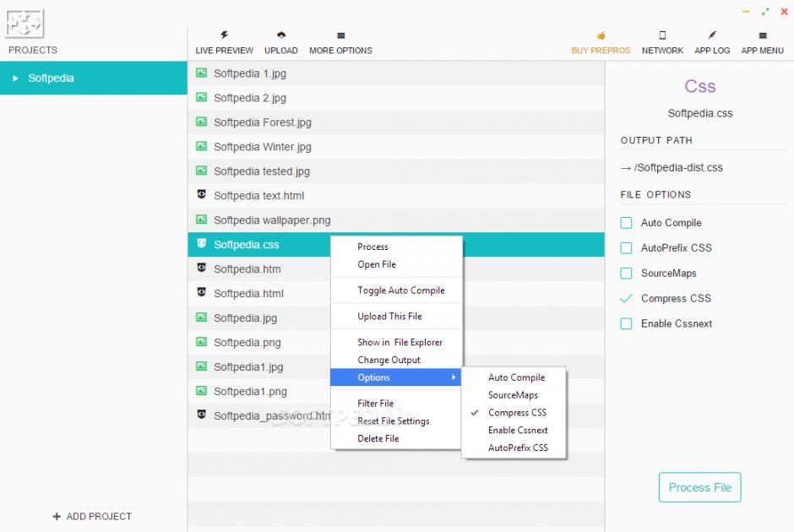
Task: Click image icon beside Softpedia1.png
Action: tap(202, 391)
